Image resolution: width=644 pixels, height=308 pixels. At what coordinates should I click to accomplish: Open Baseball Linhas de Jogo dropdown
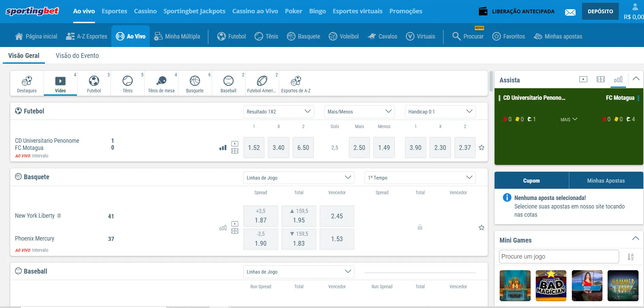point(299,272)
